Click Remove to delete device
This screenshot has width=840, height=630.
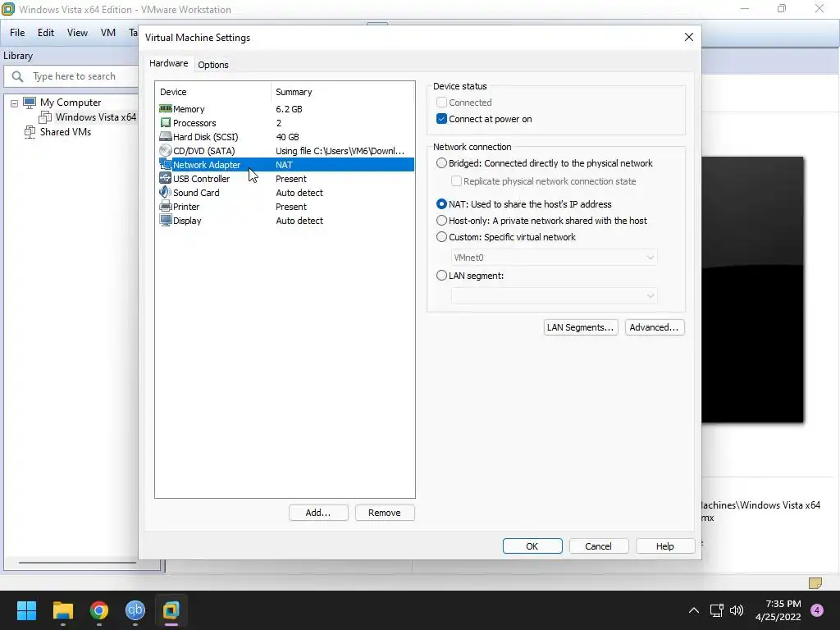point(385,513)
